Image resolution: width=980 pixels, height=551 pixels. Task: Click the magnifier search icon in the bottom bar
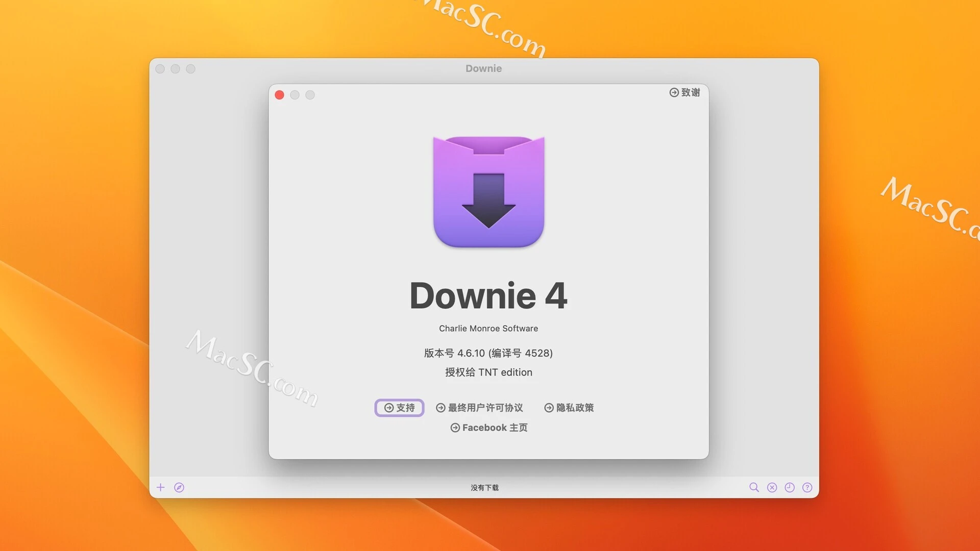pyautogui.click(x=754, y=487)
